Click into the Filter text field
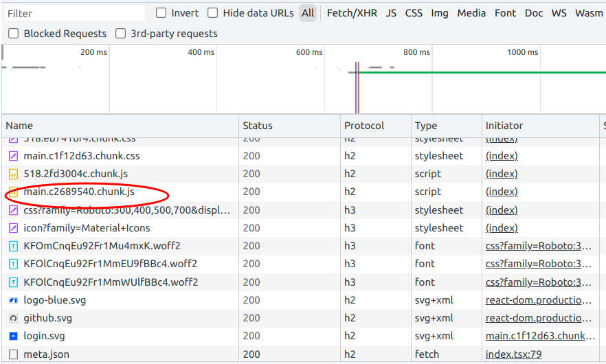606x364 pixels. pos(74,13)
